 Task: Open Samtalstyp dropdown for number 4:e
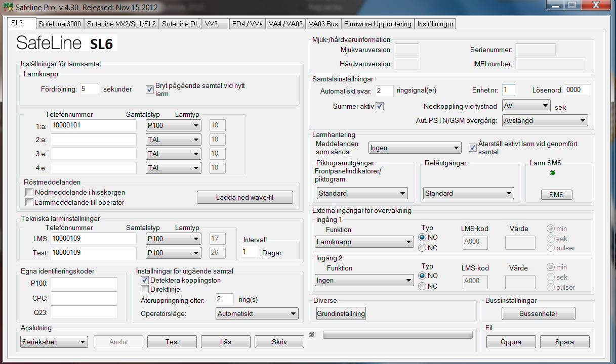[x=173, y=168]
